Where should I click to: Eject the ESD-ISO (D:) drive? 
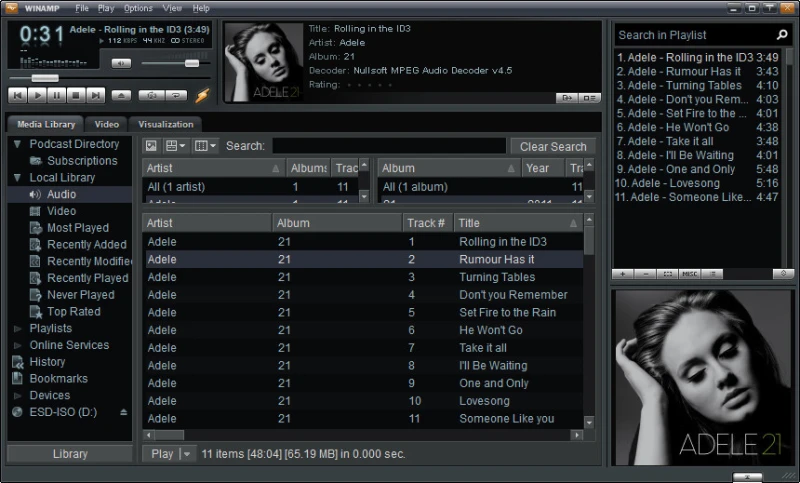(123, 412)
